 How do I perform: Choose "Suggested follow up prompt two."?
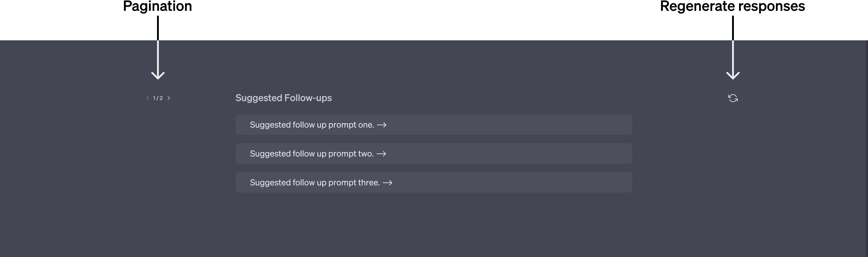pos(312,154)
